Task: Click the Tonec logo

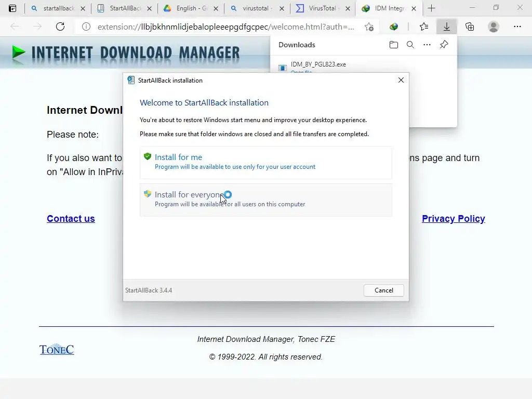Action: [x=57, y=349]
